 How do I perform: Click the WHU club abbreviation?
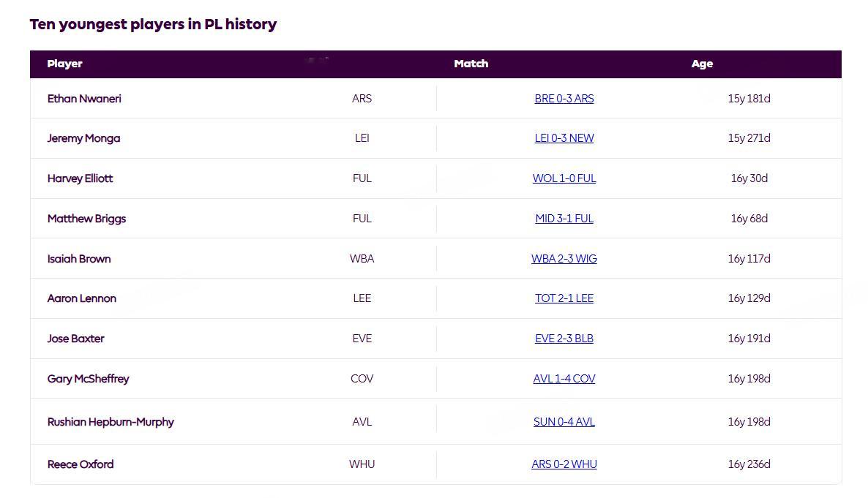coord(362,464)
